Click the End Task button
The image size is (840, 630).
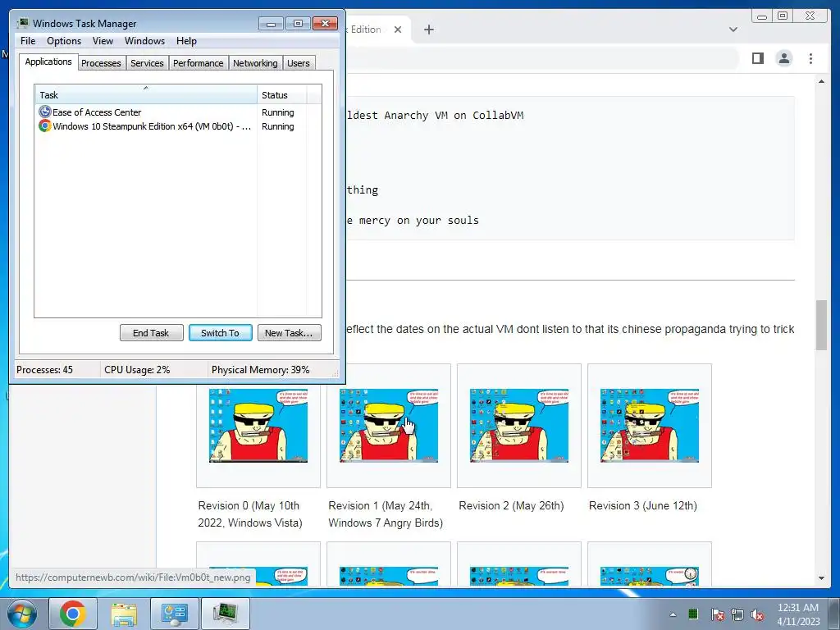151,333
